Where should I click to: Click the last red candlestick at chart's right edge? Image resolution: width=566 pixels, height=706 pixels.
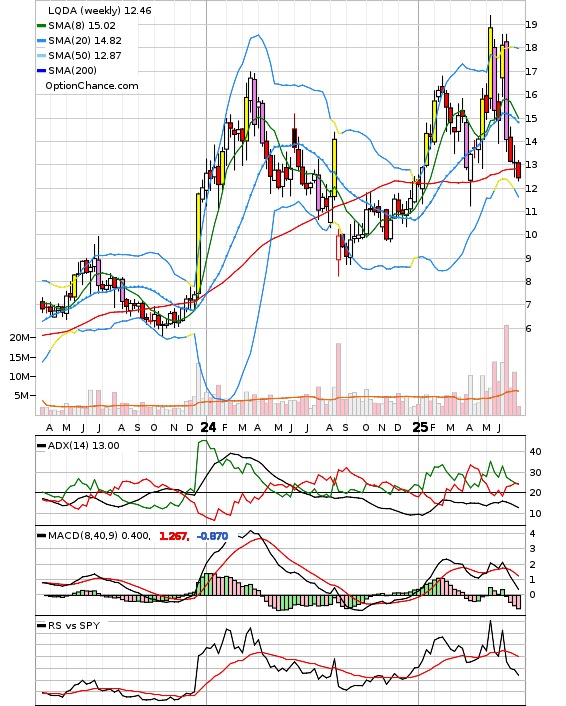coord(519,170)
